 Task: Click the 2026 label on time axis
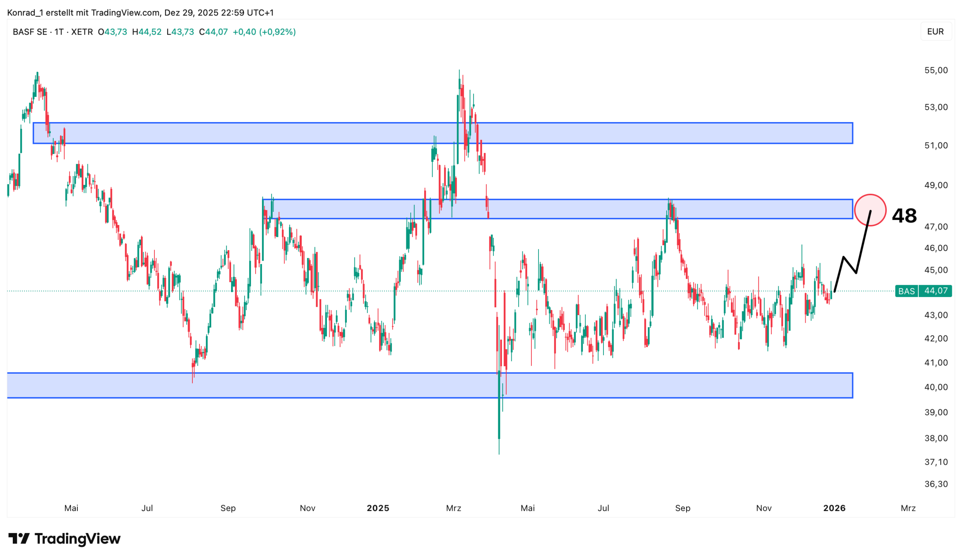pos(834,508)
